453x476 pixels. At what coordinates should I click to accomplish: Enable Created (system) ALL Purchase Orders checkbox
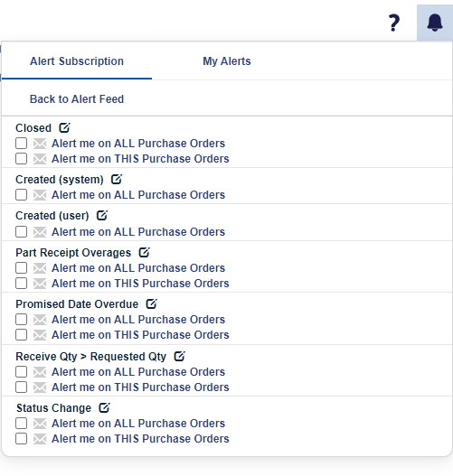[22, 194]
